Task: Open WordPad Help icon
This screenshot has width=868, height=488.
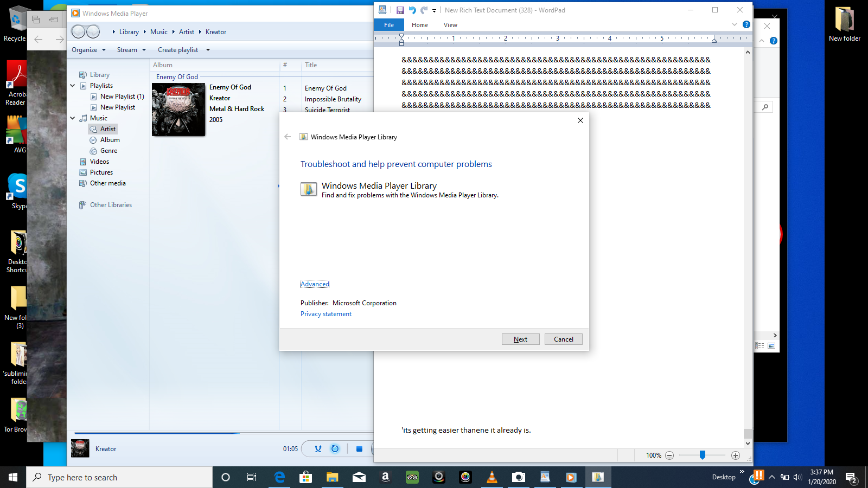Action: pyautogui.click(x=746, y=25)
